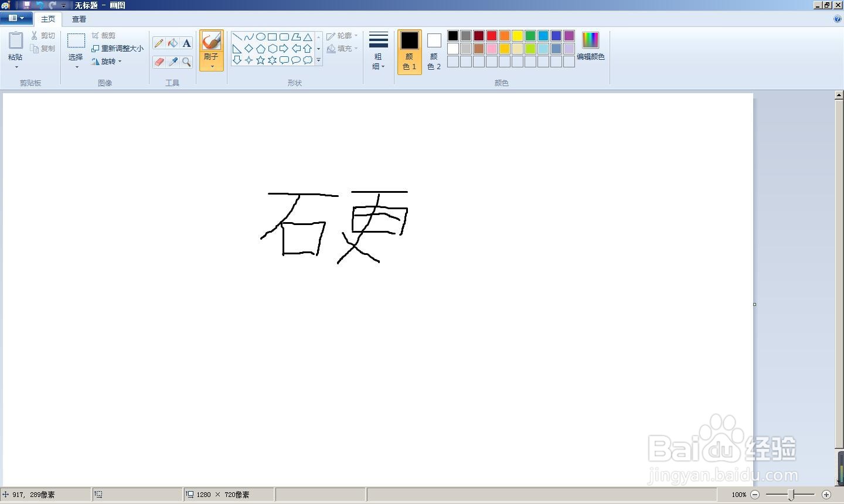Select the Eraser tool
Viewport: 844px width, 504px height.
point(159,62)
